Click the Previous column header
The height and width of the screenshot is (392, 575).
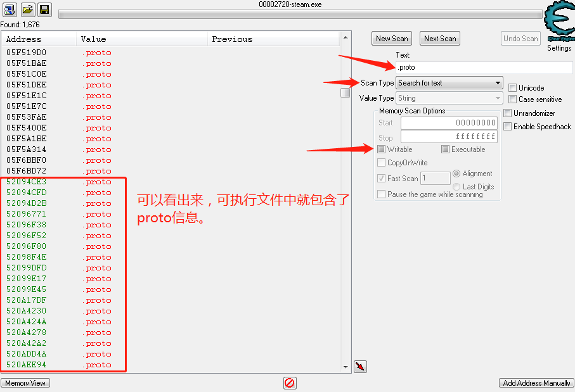(x=274, y=39)
